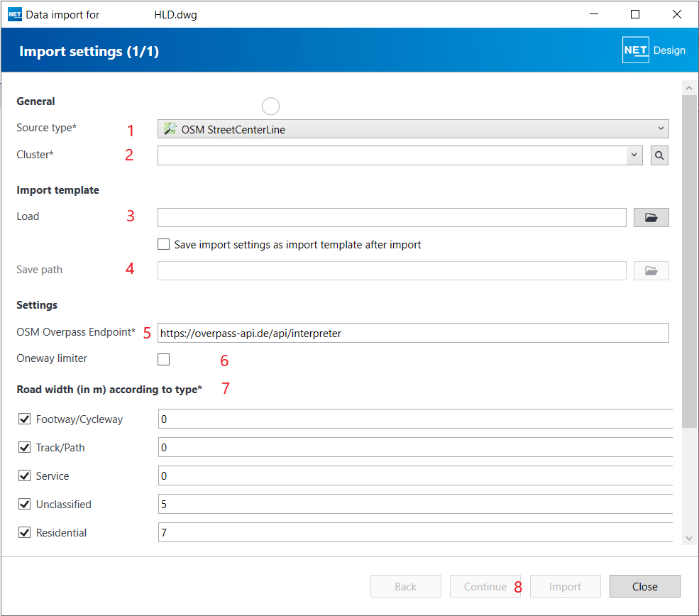Click the NET Design logo in header
This screenshot has height=616, width=699.
(x=654, y=50)
